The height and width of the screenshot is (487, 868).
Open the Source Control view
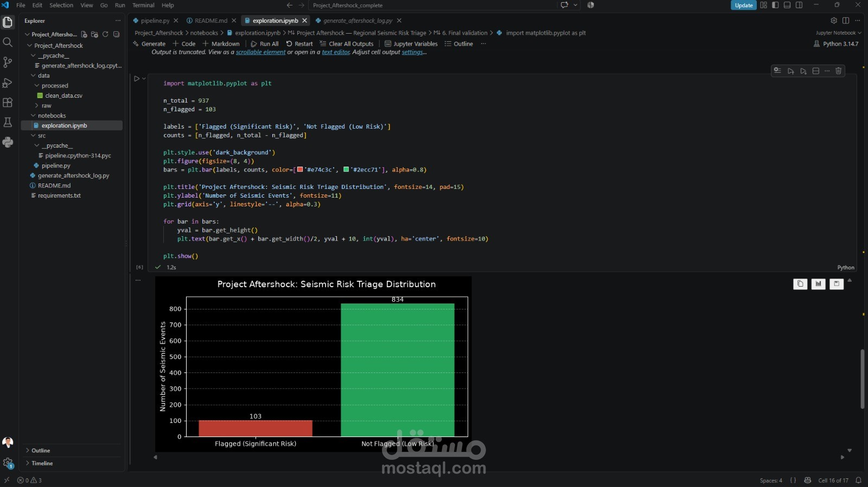pyautogui.click(x=8, y=62)
